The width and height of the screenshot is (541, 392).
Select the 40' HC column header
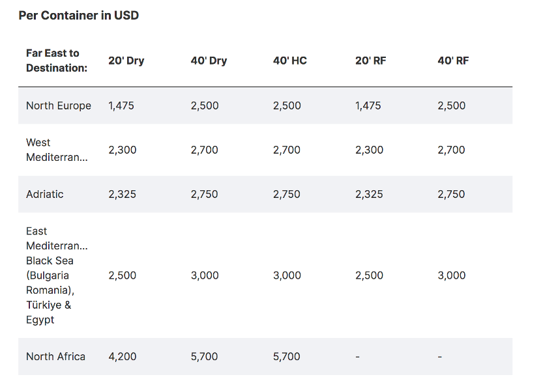coord(289,61)
